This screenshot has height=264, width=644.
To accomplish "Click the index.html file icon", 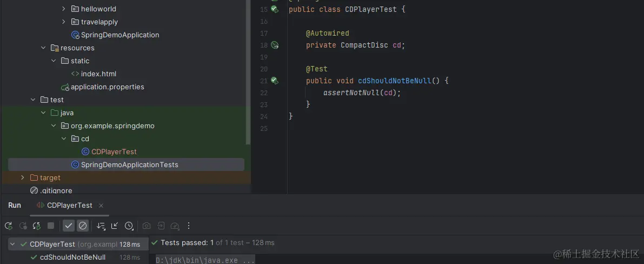I will pyautogui.click(x=75, y=74).
